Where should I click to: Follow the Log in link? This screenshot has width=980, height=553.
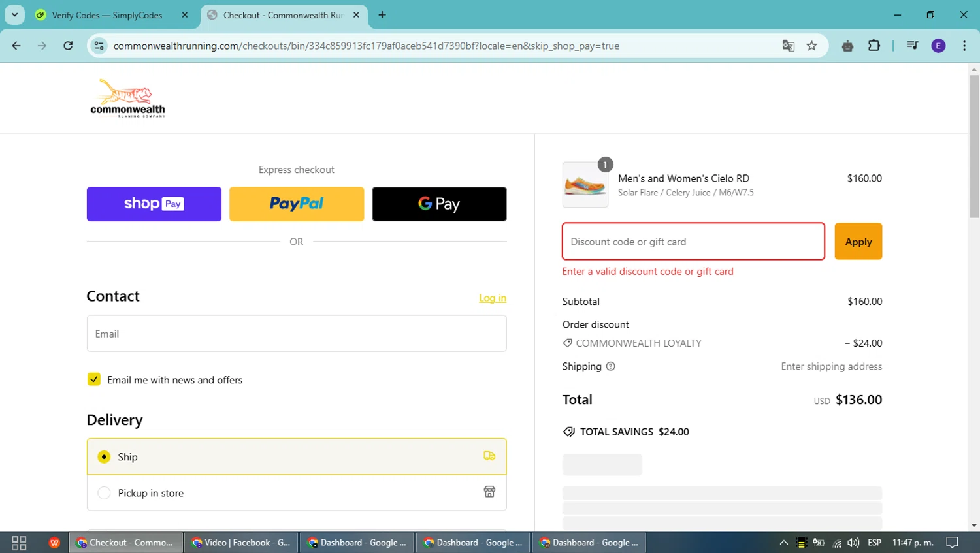click(493, 298)
